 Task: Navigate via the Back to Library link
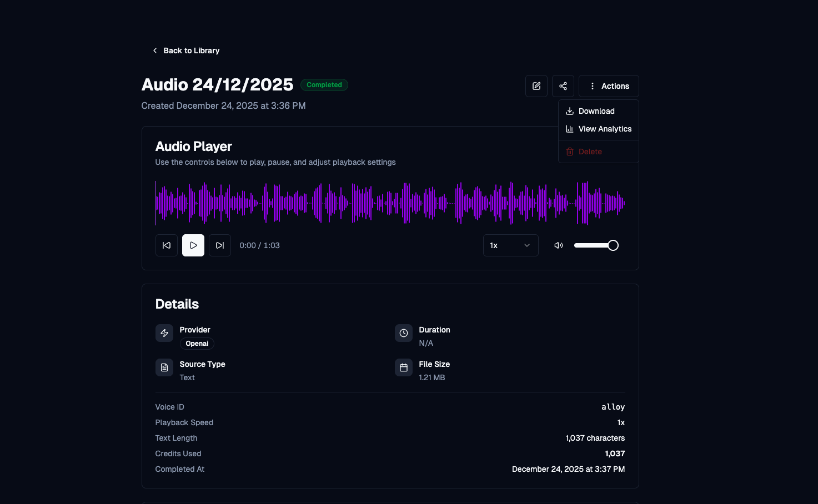[191, 50]
